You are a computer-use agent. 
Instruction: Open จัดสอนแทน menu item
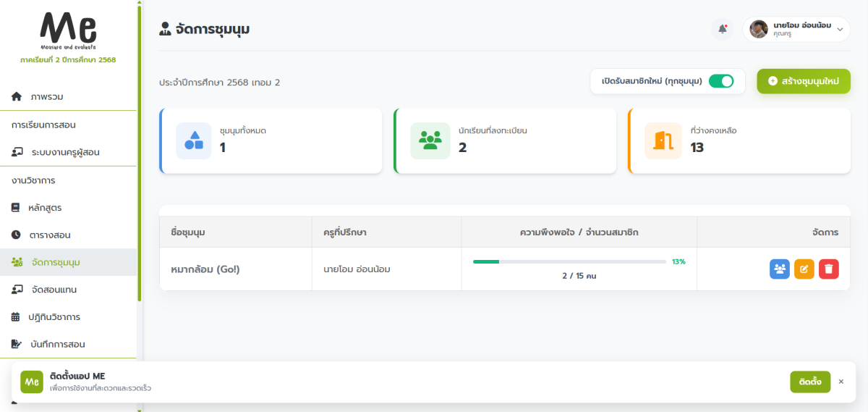click(54, 290)
